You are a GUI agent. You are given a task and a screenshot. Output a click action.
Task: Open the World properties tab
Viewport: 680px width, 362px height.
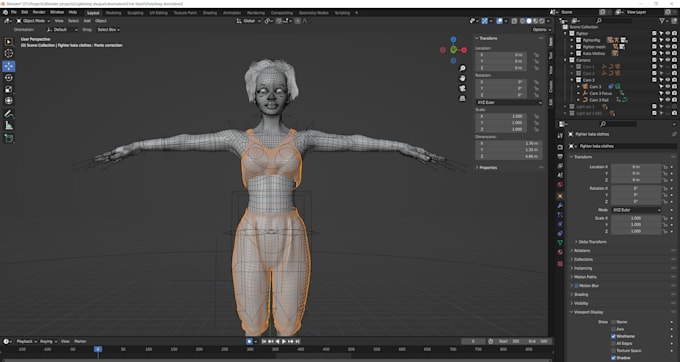pyautogui.click(x=560, y=185)
